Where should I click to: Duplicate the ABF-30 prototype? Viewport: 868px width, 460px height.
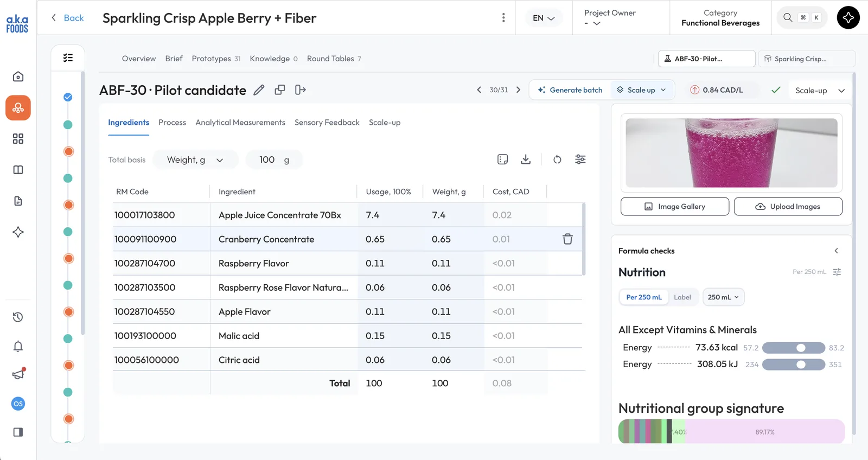[280, 90]
